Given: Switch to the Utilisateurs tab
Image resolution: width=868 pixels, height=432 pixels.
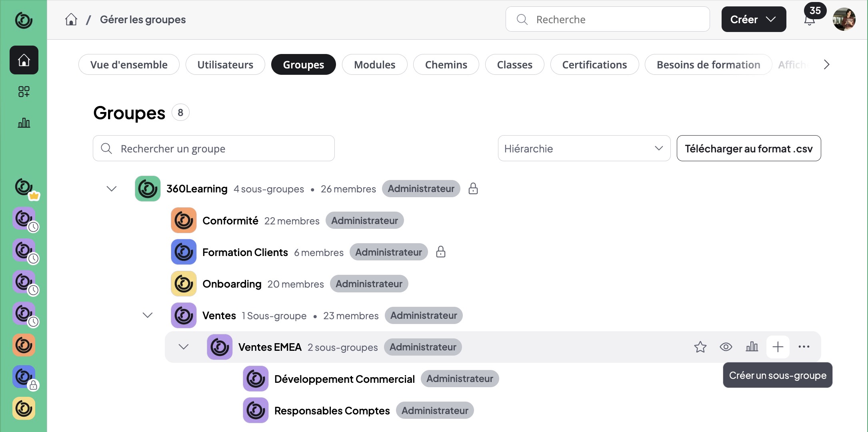Looking at the screenshot, I should [x=225, y=64].
